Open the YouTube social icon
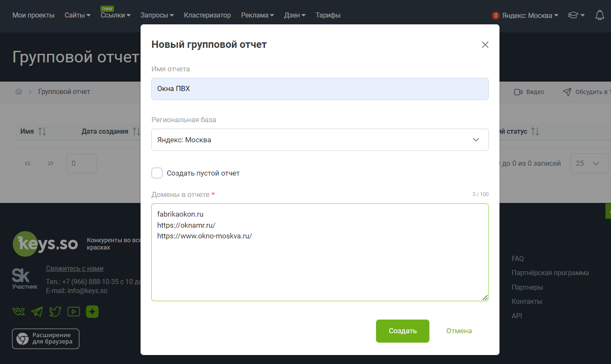This screenshot has height=364, width=611. [x=73, y=312]
